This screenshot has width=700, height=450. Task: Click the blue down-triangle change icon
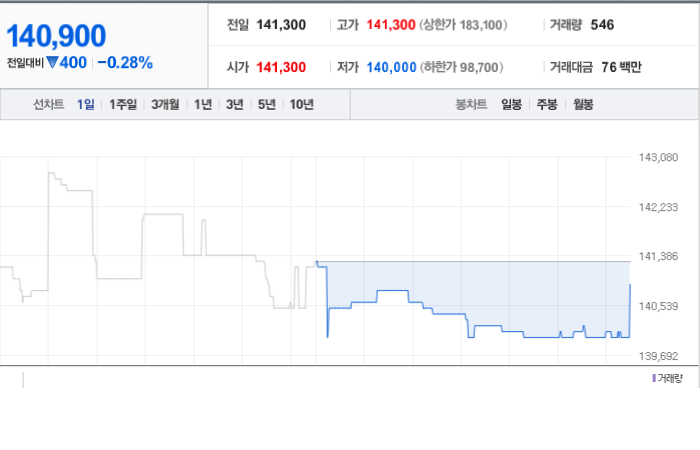pos(52,62)
